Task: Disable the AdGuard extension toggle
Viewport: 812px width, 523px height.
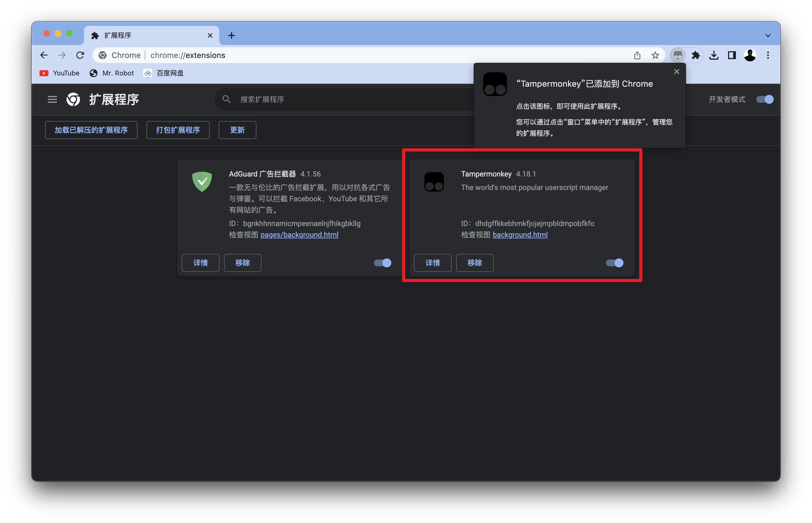Action: coord(382,263)
